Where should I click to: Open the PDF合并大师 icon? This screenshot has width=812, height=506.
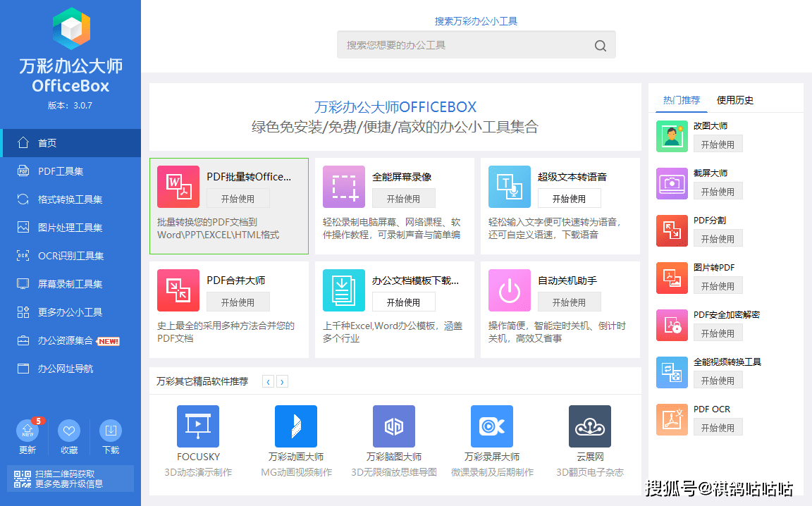(178, 290)
